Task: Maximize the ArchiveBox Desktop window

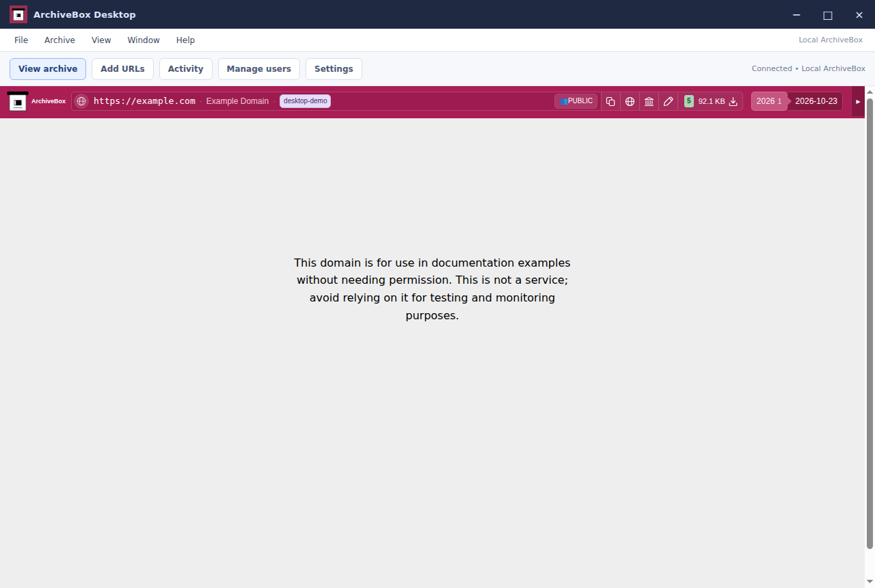Action: coord(828,14)
